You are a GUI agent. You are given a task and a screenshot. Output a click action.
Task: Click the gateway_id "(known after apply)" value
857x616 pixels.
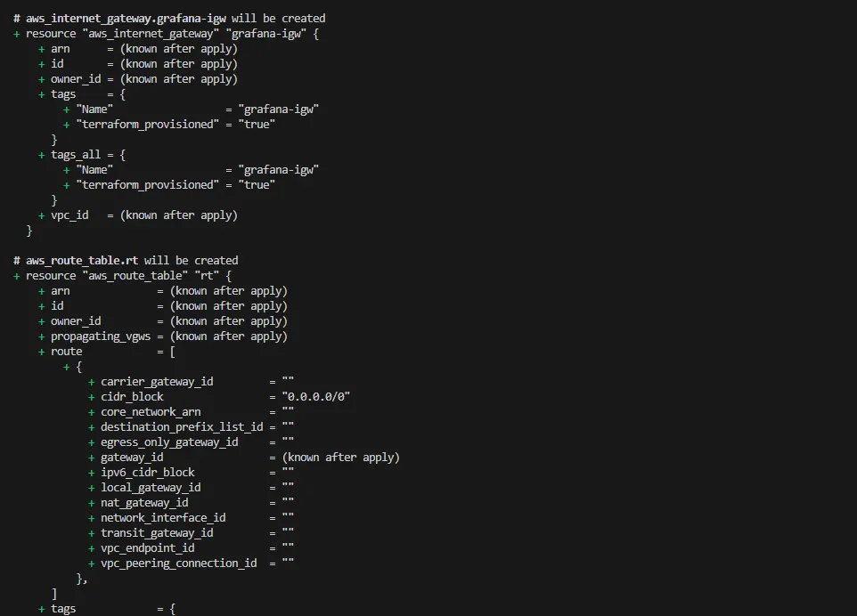point(340,457)
